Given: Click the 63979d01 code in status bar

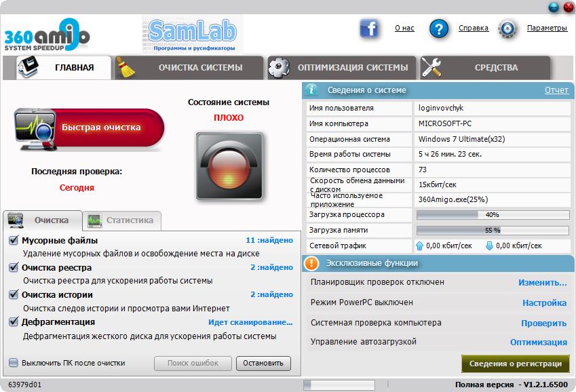Looking at the screenshot, I should point(24,385).
